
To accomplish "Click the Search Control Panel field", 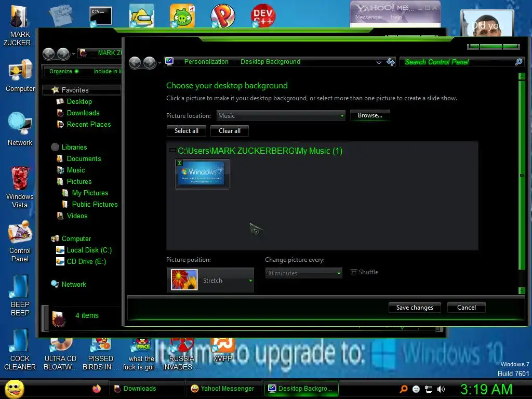I will (x=458, y=62).
